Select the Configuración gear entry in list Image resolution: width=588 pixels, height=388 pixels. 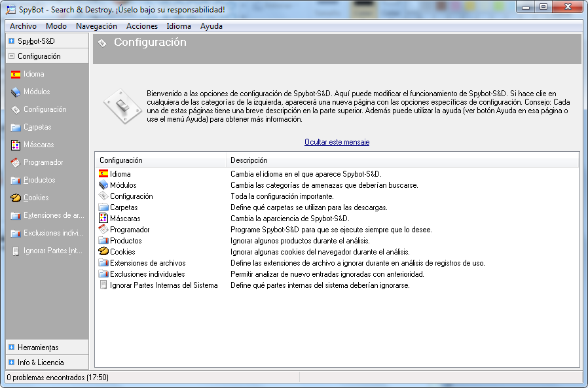[132, 196]
